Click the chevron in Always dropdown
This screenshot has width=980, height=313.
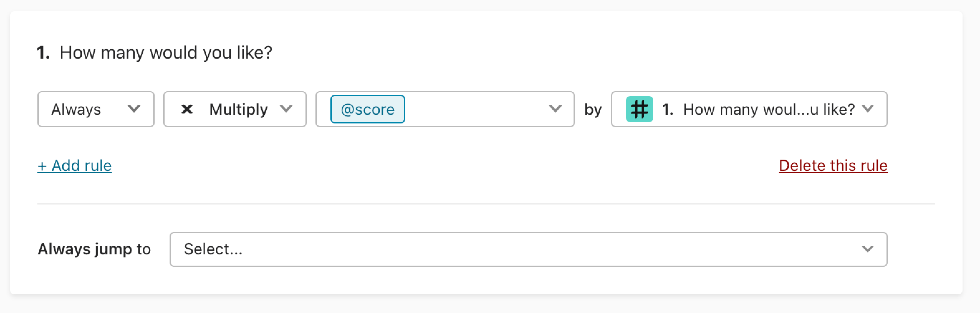coord(134,109)
